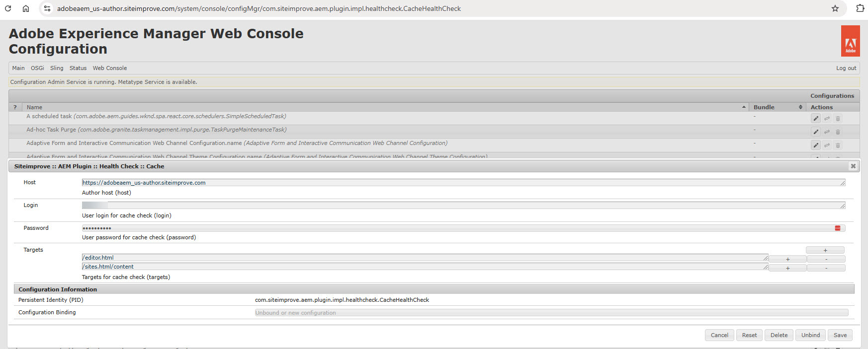Click resize handle of '/sites.html/content' field

(766, 267)
